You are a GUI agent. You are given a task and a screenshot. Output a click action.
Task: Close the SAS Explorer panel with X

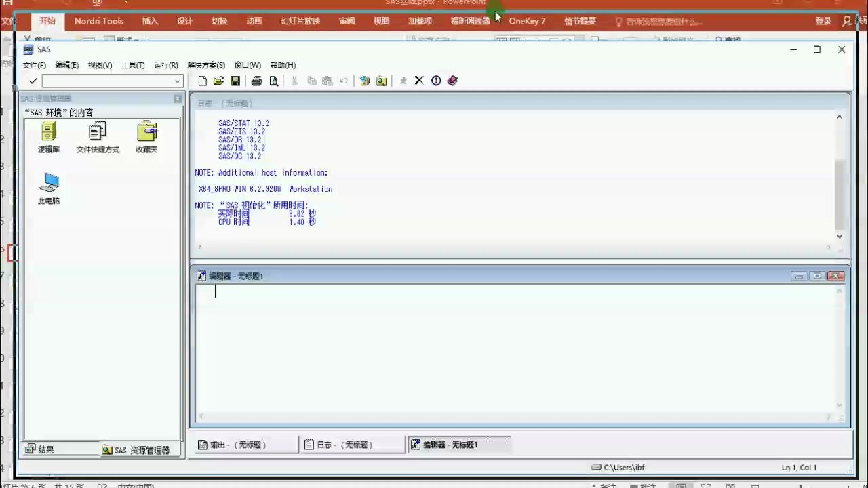click(178, 99)
